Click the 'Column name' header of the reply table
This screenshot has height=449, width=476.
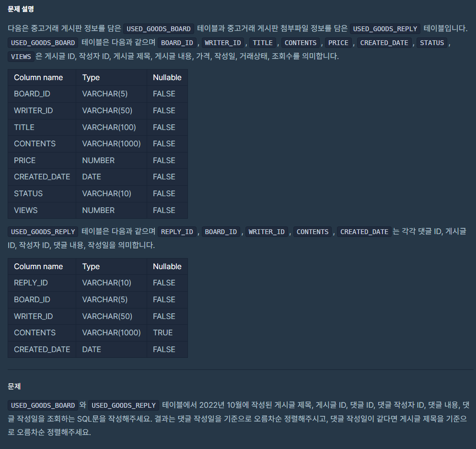click(x=42, y=266)
